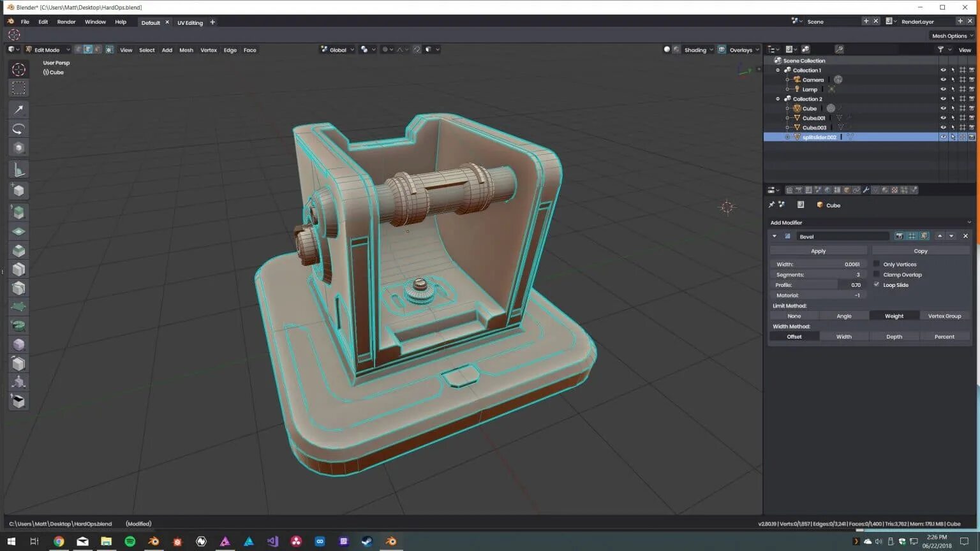This screenshot has width=980, height=551.
Task: Open the outliner search magnifier
Action: coord(840,49)
